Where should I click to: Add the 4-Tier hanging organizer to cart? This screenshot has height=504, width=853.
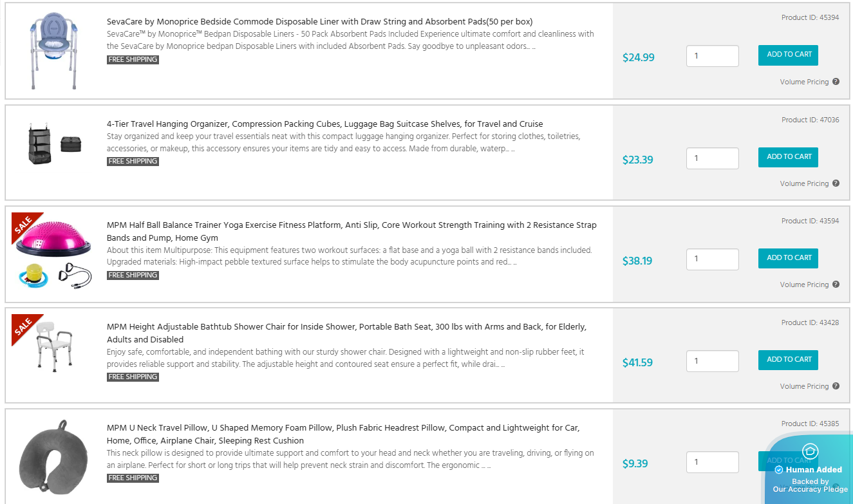pyautogui.click(x=788, y=157)
